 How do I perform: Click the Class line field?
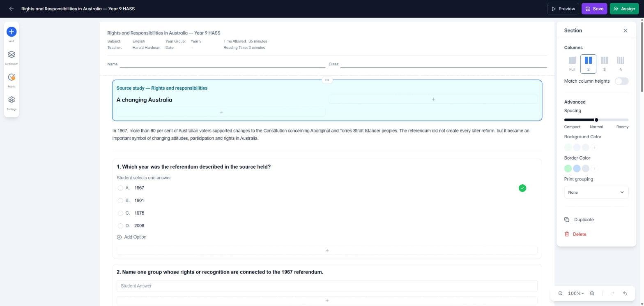click(x=444, y=64)
